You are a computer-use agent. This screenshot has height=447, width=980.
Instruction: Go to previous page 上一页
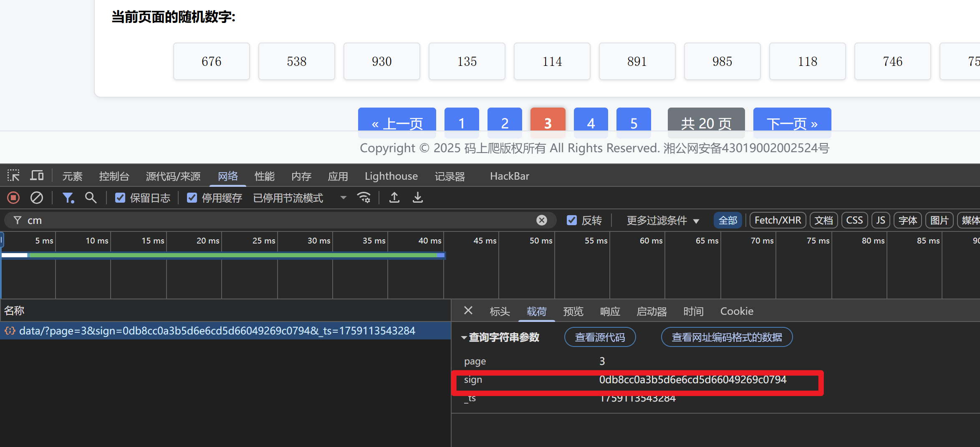(397, 123)
